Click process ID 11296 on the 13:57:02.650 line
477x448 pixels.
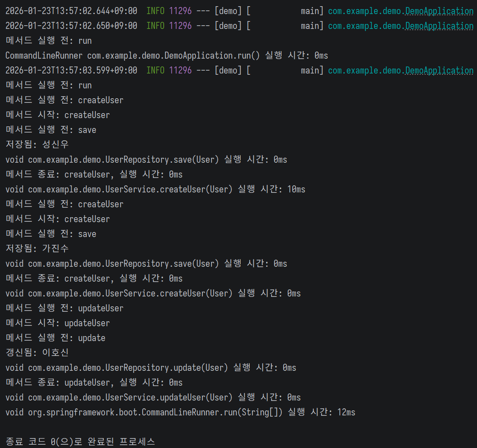tap(181, 26)
